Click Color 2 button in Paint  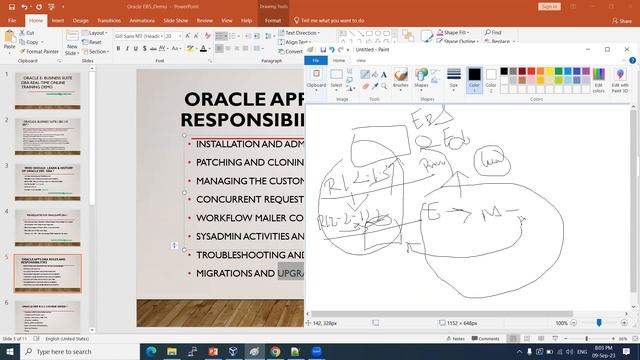click(x=491, y=80)
